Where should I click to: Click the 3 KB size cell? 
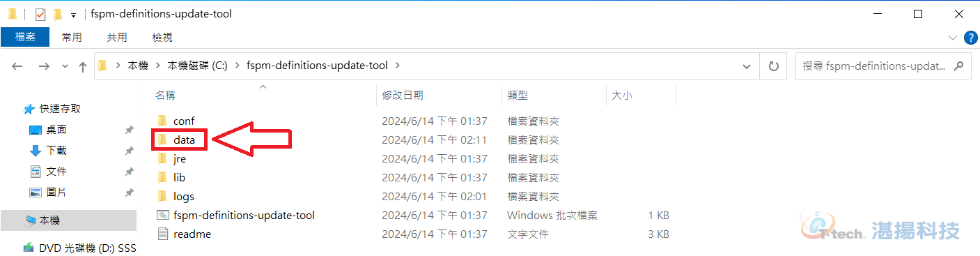click(x=658, y=234)
